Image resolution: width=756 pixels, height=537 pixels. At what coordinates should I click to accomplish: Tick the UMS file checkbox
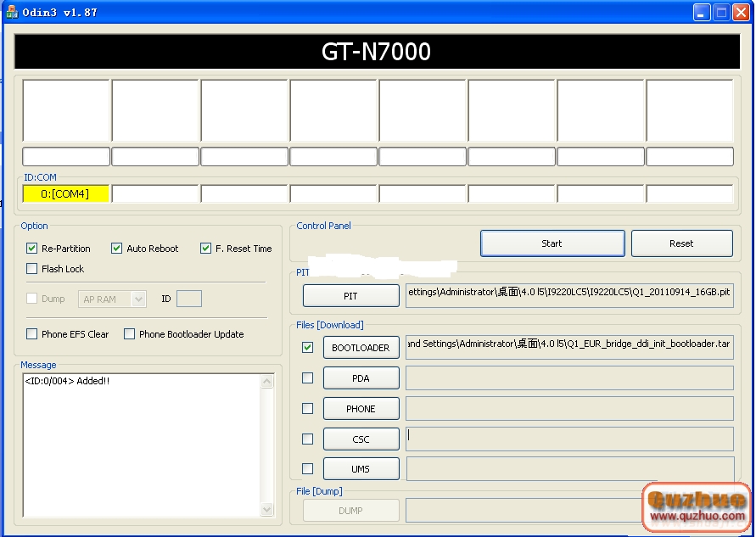(308, 468)
